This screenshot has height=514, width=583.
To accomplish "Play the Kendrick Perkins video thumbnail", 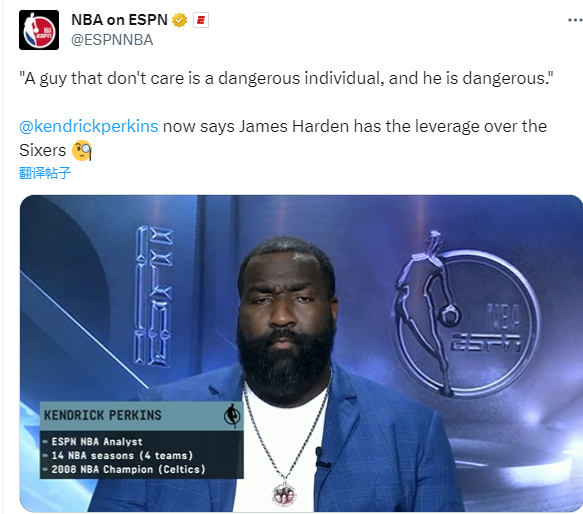I will pos(301,353).
